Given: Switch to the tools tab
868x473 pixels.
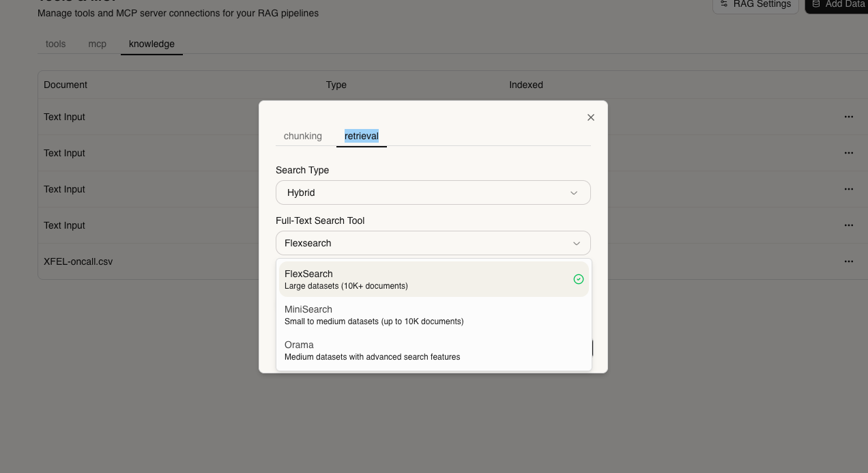Looking at the screenshot, I should 55,44.
